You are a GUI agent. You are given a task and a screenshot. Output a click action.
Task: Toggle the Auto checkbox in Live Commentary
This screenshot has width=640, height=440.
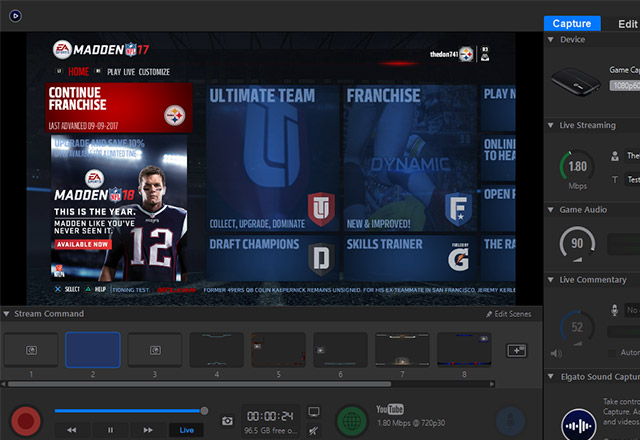click(612, 353)
